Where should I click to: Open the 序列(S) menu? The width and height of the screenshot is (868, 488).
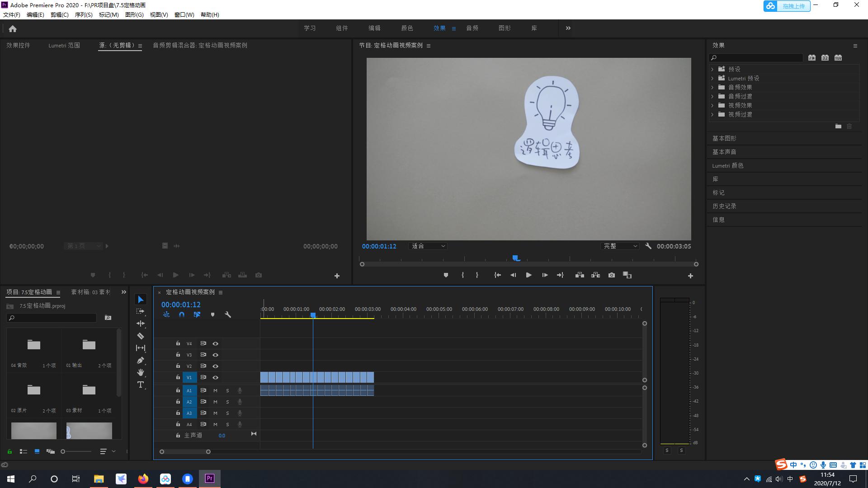83,14
